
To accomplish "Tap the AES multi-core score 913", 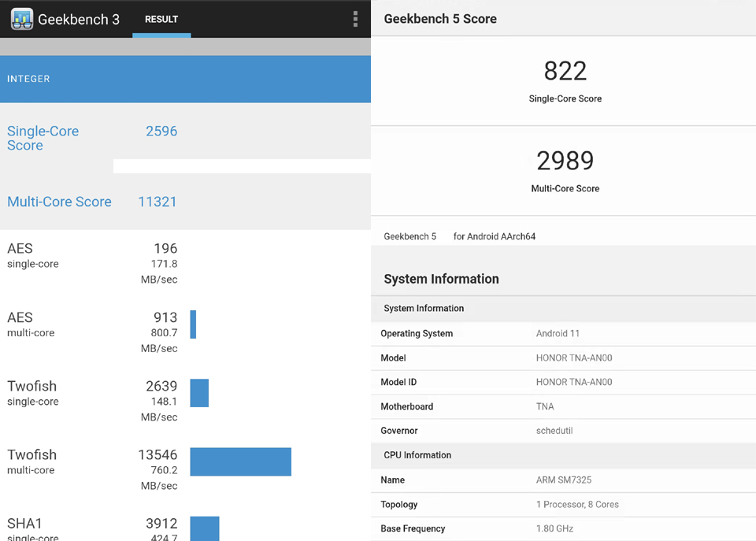I will 166,317.
